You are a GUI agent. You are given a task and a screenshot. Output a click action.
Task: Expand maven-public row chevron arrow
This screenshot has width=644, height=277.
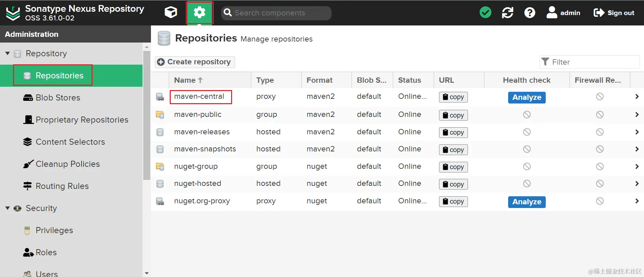tap(637, 115)
